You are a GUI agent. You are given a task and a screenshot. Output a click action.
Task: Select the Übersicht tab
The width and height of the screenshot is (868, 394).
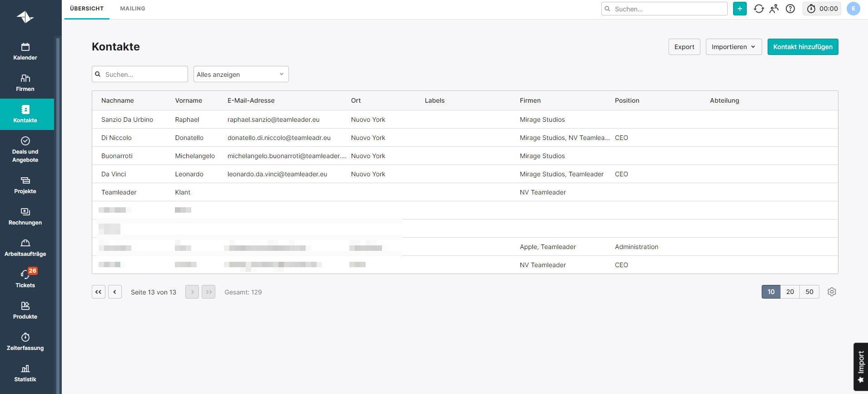87,9
